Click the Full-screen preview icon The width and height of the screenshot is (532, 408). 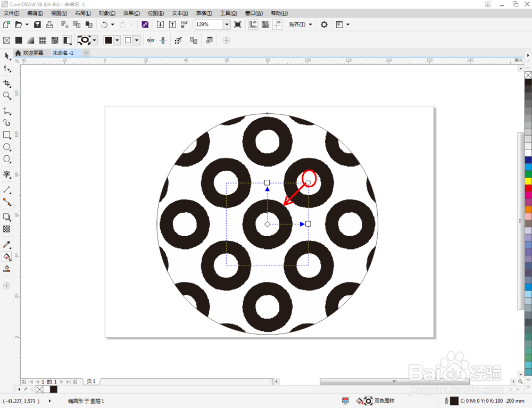pos(238,24)
